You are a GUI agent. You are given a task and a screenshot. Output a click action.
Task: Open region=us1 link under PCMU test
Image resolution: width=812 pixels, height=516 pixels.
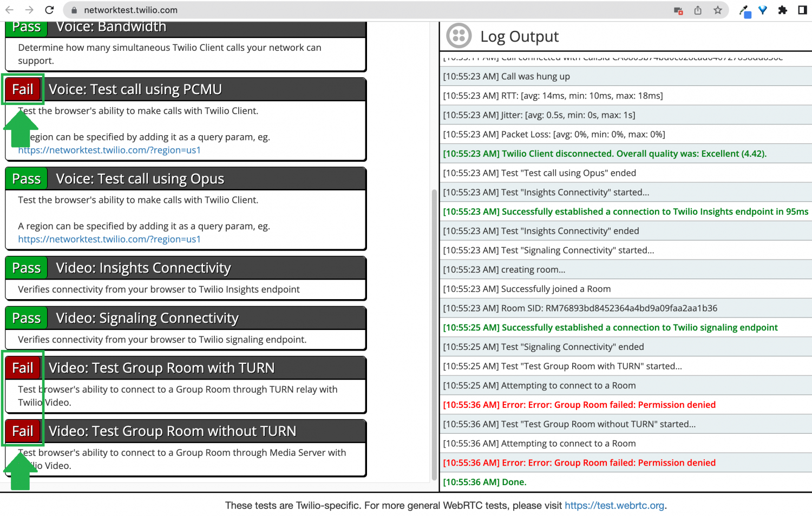tap(109, 150)
